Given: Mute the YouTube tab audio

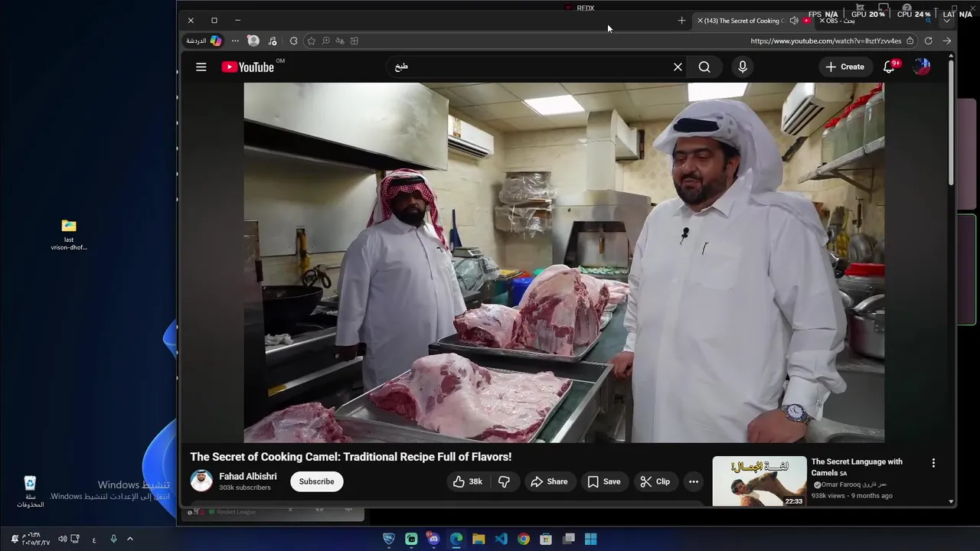Looking at the screenshot, I should click(x=794, y=21).
